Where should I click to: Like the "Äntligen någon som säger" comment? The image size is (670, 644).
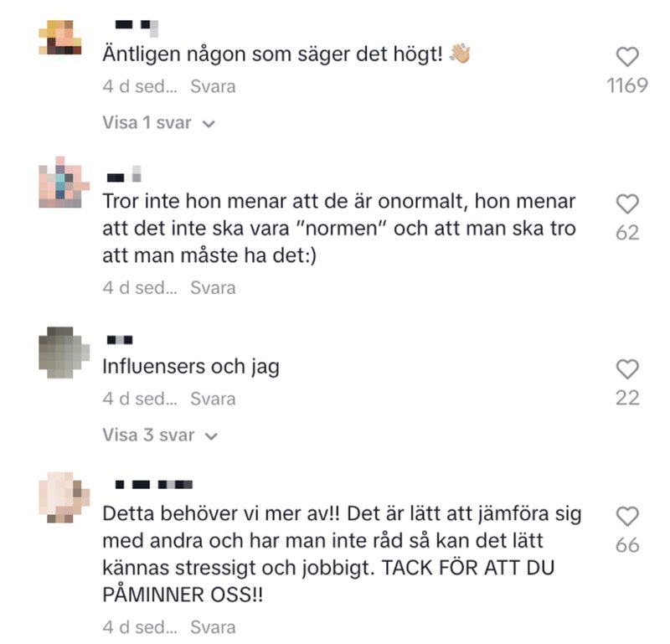[x=627, y=56]
